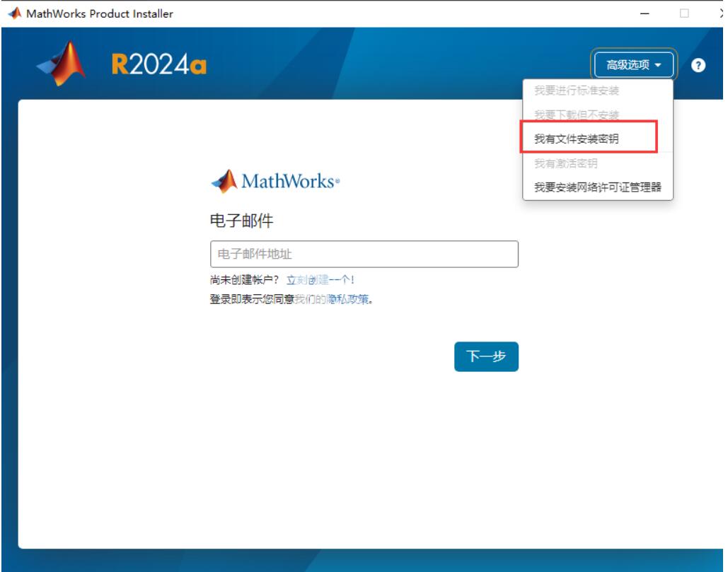Open the 立刻创建一个 account link

[x=320, y=280]
